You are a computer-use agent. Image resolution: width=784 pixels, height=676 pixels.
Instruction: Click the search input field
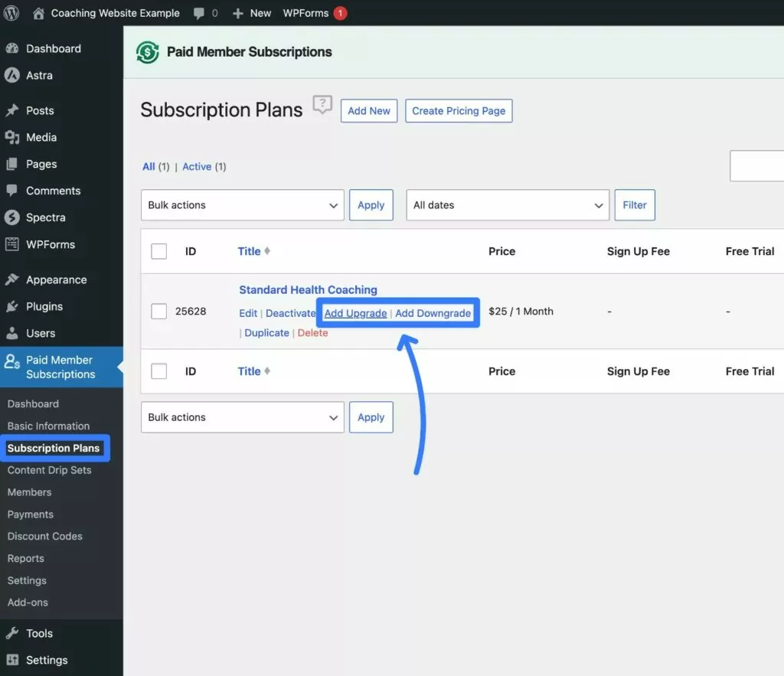(x=756, y=165)
